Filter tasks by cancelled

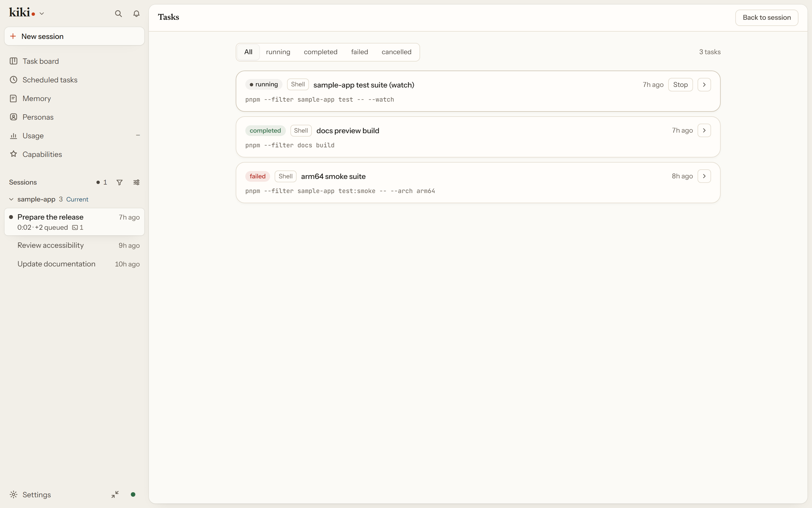[x=396, y=52]
